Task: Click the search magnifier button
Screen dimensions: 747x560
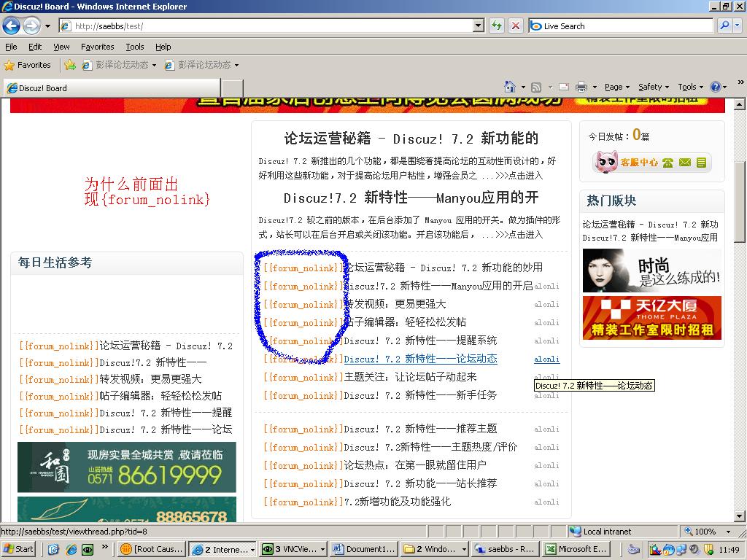Action: coord(724,26)
